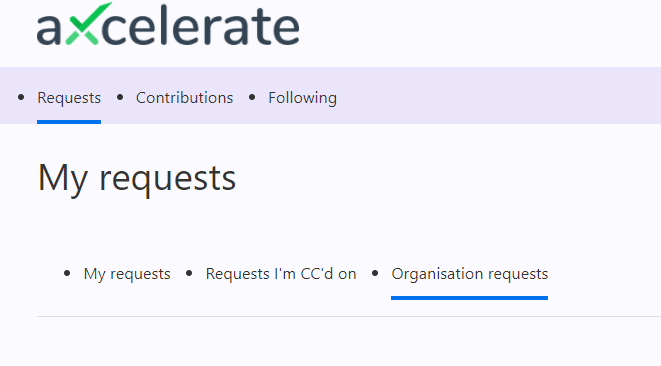Show the My requests sub-tab
Screen dimensions: 661x366
[x=127, y=274]
